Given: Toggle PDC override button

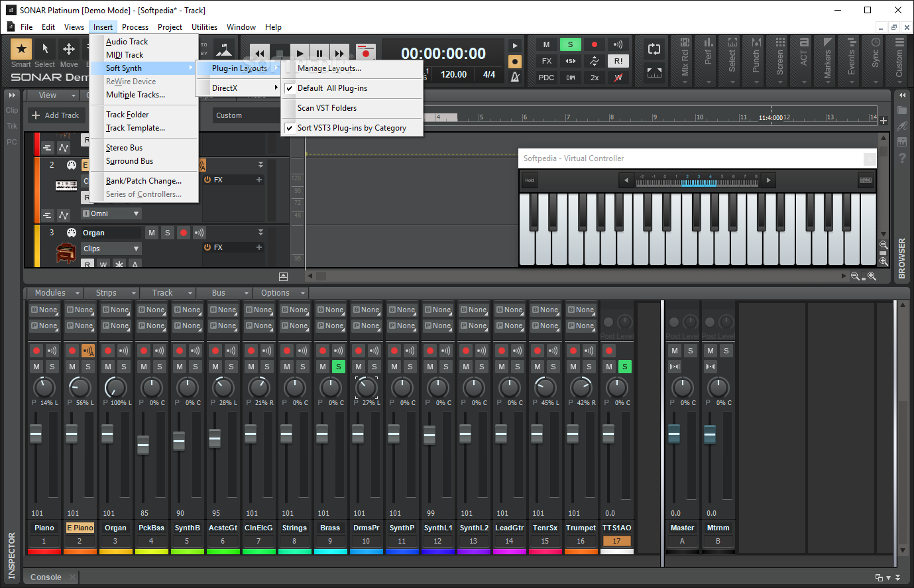Looking at the screenshot, I should [x=547, y=78].
